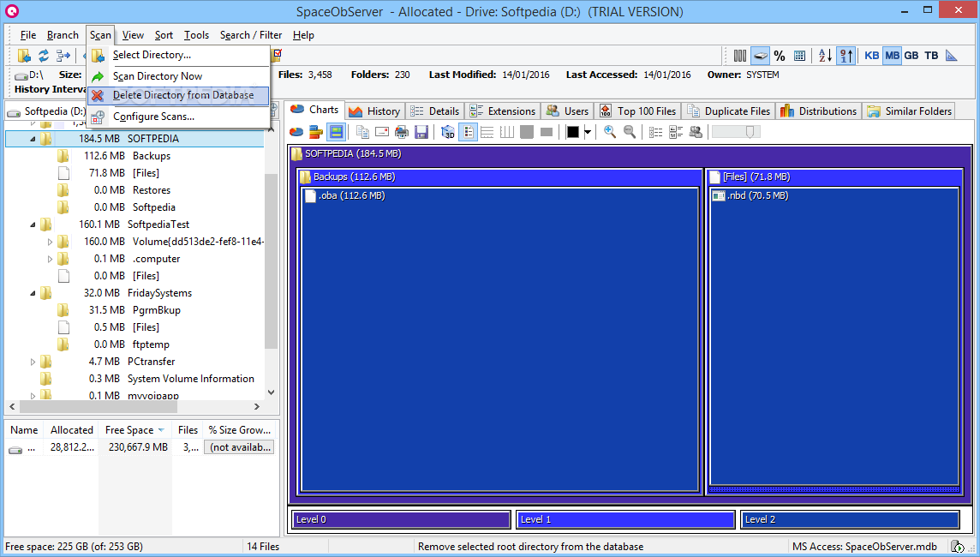Click the dotted list legend icon
Viewport: 980px width, 557px height.
pyautogui.click(x=655, y=132)
